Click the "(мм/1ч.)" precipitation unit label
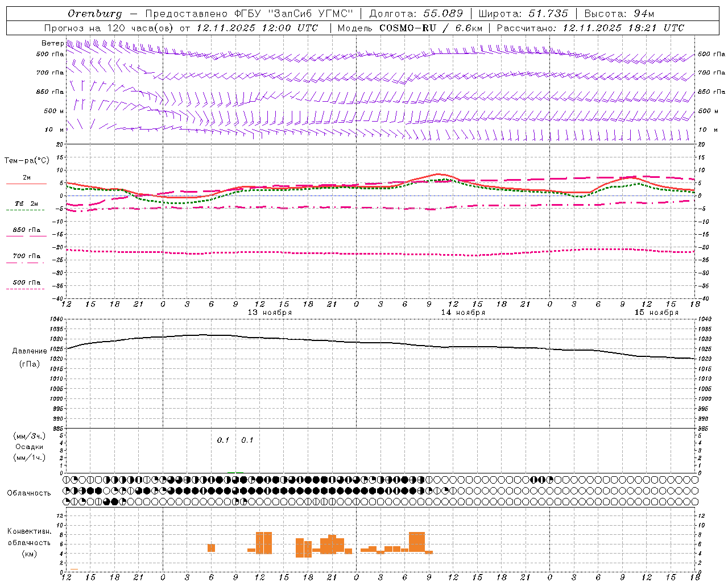 30,458
